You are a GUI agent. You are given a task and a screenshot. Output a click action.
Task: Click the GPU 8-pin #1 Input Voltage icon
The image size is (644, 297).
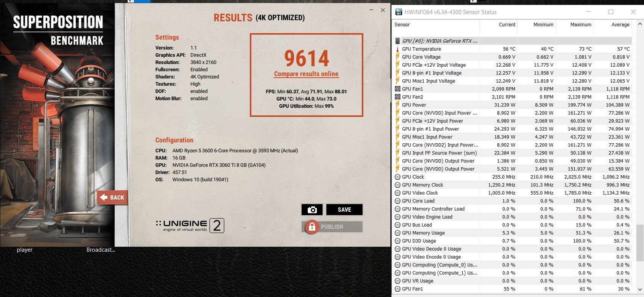click(398, 73)
